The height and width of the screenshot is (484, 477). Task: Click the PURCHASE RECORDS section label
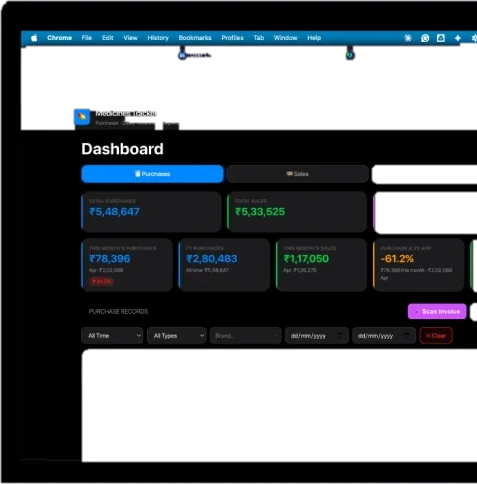[118, 311]
